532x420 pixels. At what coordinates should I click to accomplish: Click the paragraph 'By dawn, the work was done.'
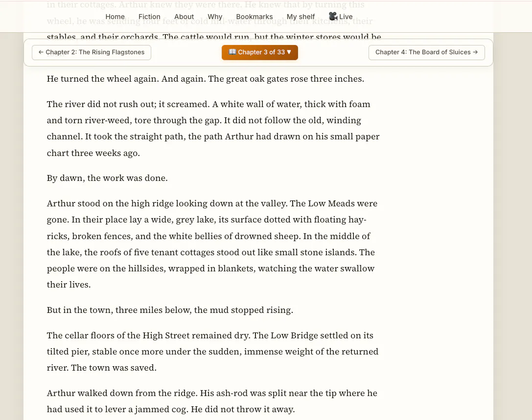click(107, 178)
